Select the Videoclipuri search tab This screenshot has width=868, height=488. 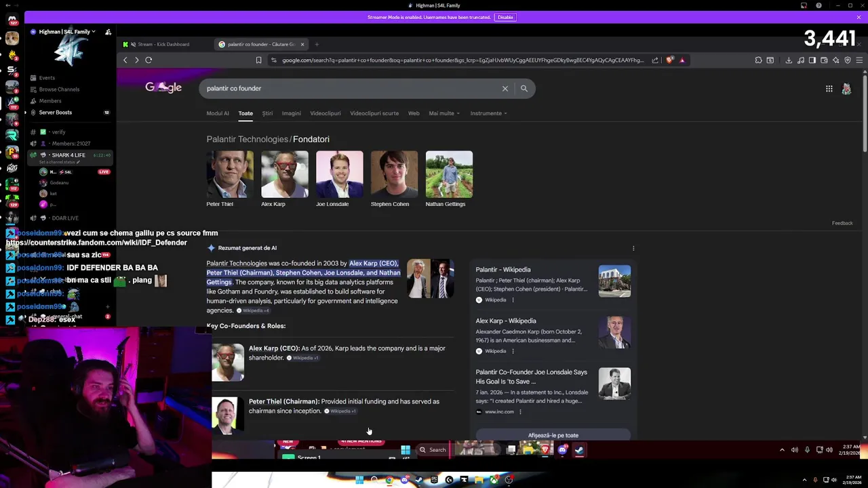click(325, 113)
